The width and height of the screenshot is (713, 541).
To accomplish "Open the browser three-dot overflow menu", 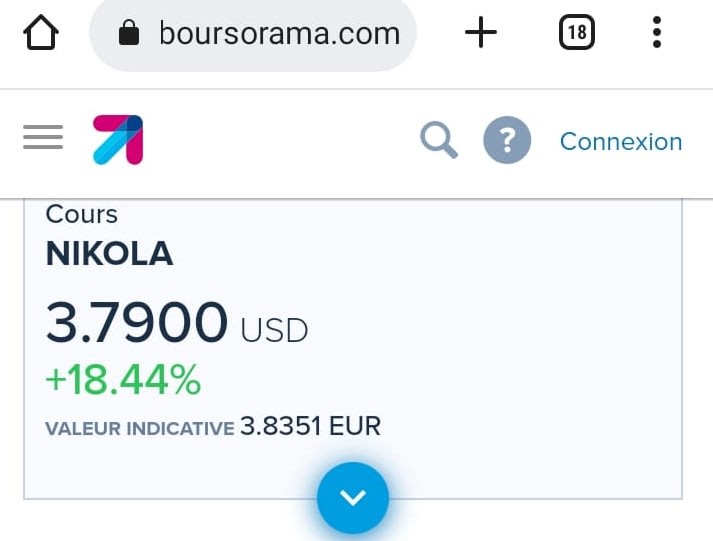I will (657, 33).
